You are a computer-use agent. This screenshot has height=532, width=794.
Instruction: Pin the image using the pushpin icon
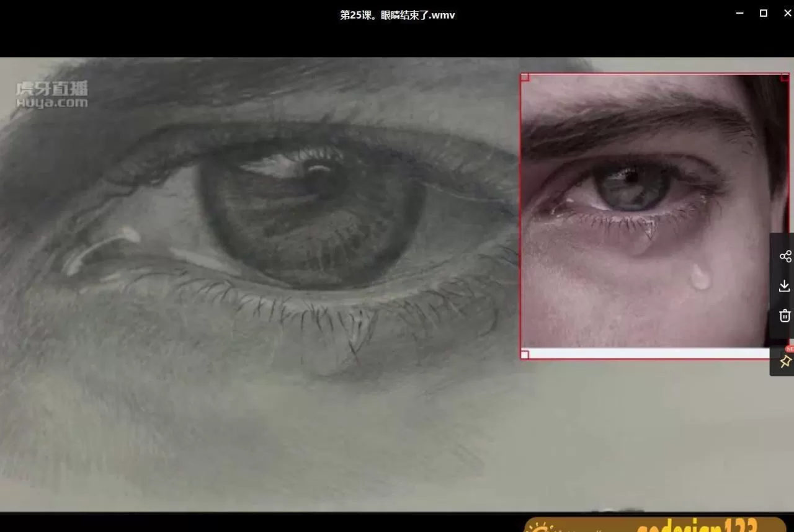tap(785, 361)
